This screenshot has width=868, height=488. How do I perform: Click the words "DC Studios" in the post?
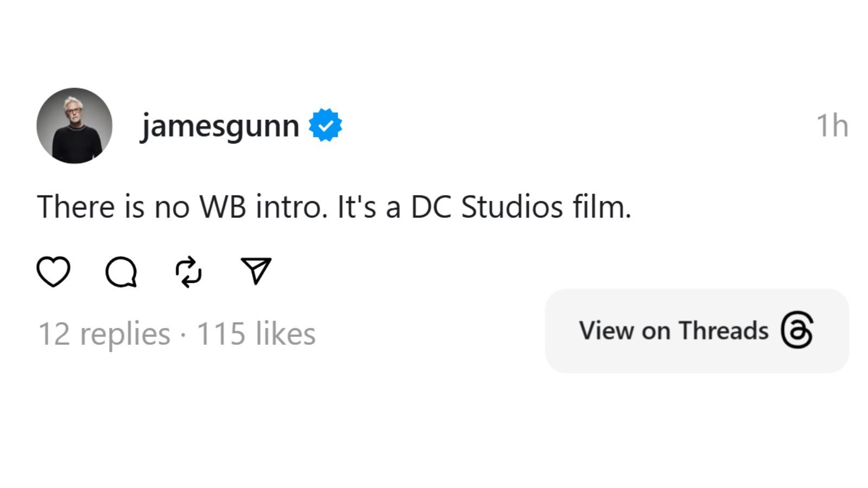(x=487, y=207)
